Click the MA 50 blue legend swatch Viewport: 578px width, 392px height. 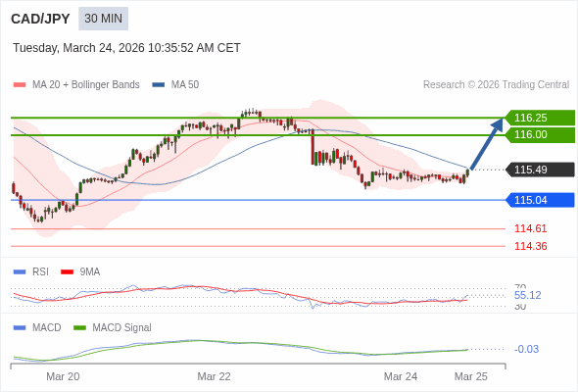pyautogui.click(x=159, y=85)
